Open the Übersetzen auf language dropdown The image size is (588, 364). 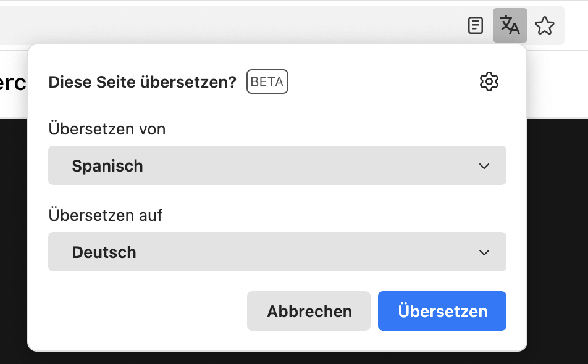[x=277, y=252]
